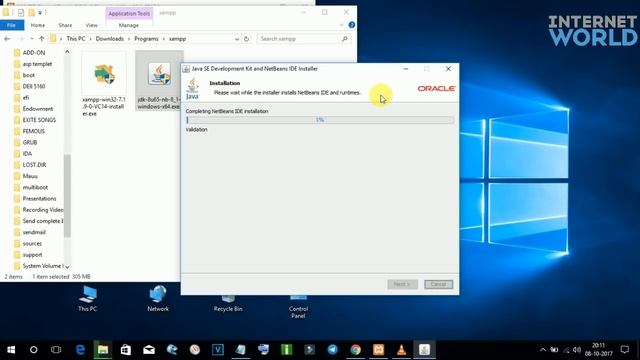Viewport: 640px width, 360px height.
Task: Open VLC media player from taskbar
Action: 402,350
